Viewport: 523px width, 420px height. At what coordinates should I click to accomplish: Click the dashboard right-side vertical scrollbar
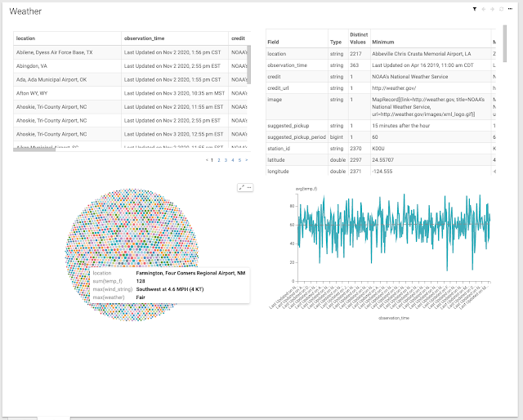505,43
